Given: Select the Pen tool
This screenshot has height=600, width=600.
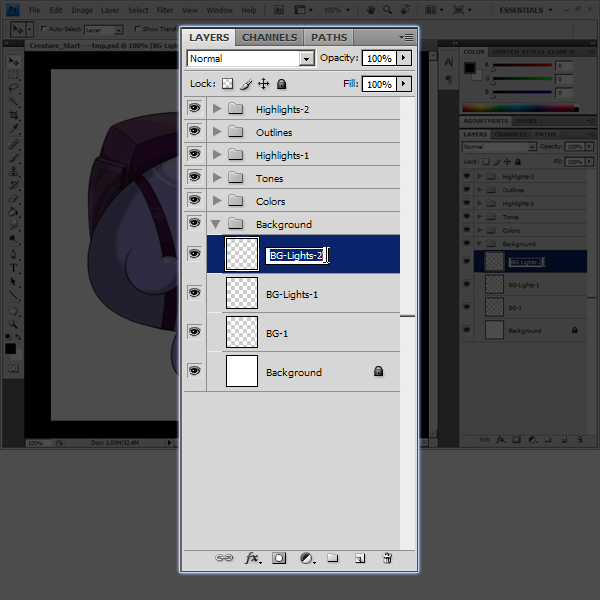Looking at the screenshot, I should pos(13,254).
